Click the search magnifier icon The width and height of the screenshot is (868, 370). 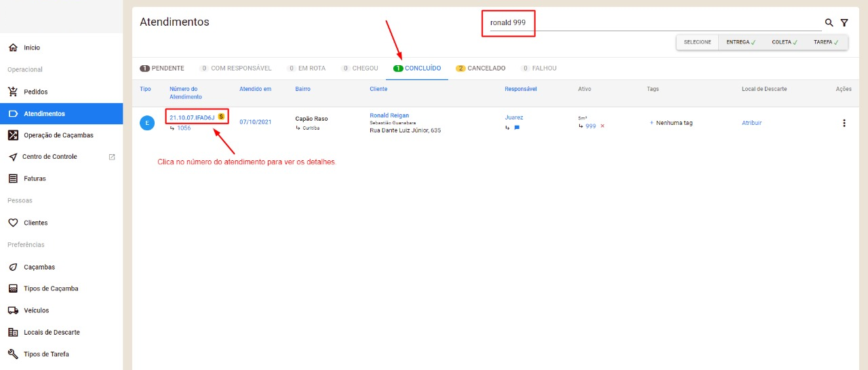(828, 23)
